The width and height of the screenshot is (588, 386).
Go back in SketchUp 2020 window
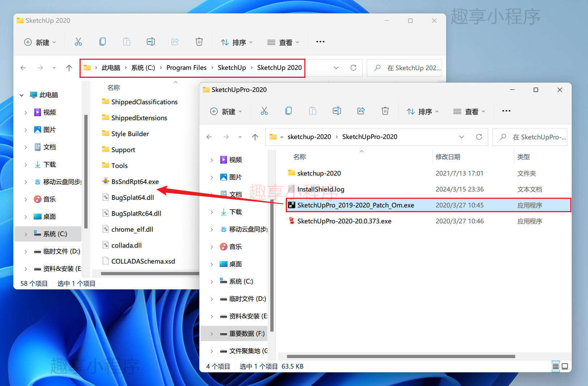23,68
